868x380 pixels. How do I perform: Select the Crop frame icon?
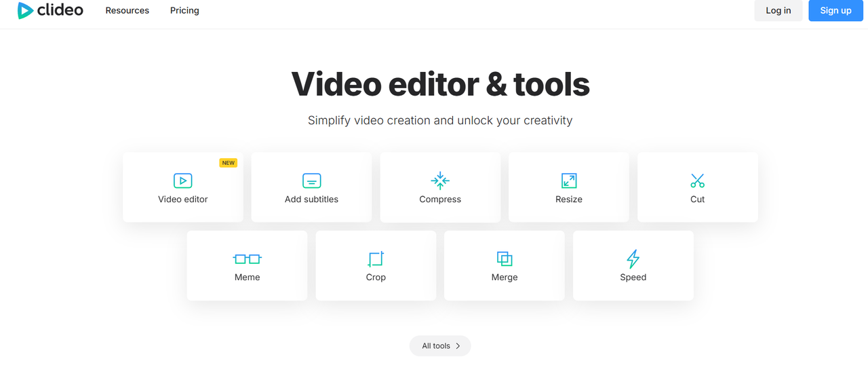click(376, 259)
